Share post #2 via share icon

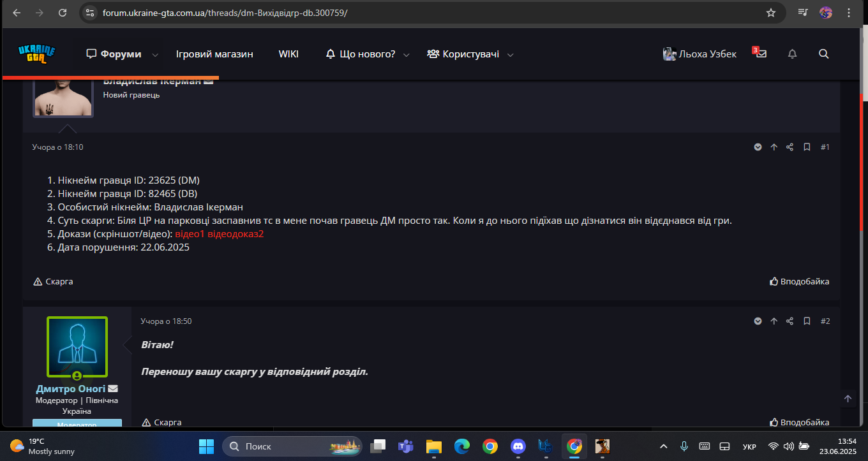[x=789, y=321]
